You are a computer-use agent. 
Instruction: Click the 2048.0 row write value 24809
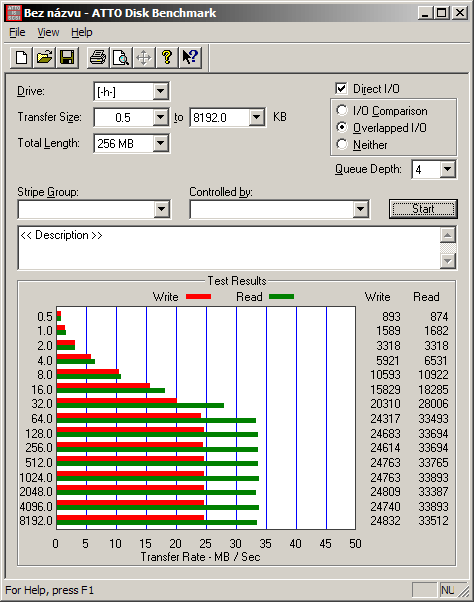click(385, 491)
